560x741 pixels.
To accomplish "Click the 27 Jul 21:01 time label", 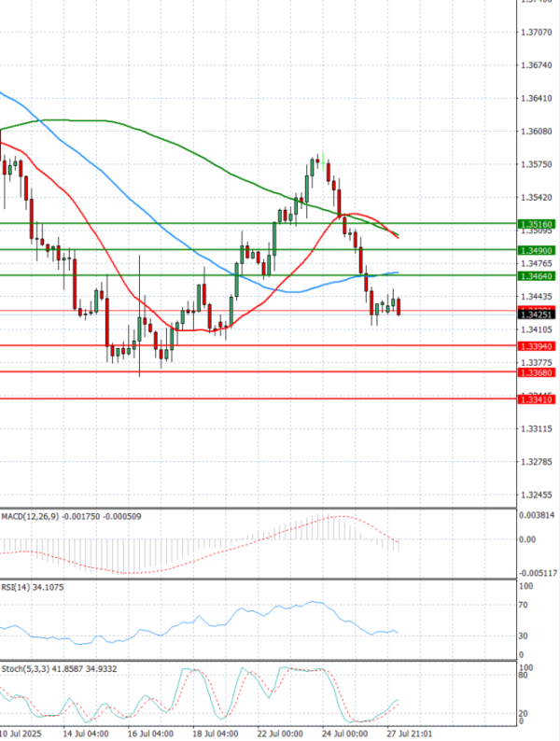I will tap(410, 734).
